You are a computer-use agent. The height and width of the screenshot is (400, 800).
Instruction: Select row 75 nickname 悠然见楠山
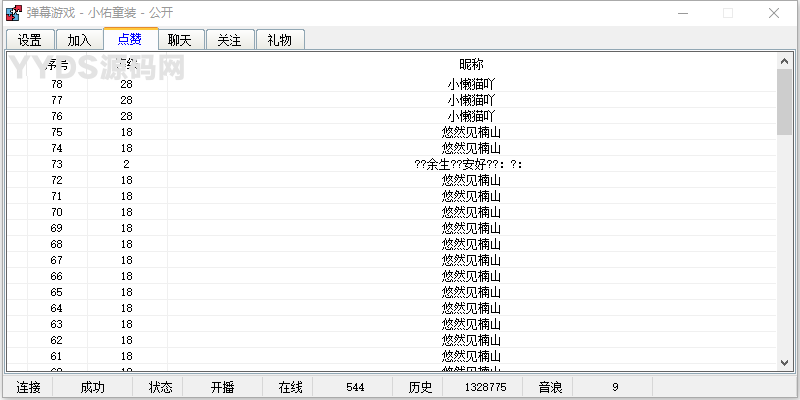pos(471,132)
